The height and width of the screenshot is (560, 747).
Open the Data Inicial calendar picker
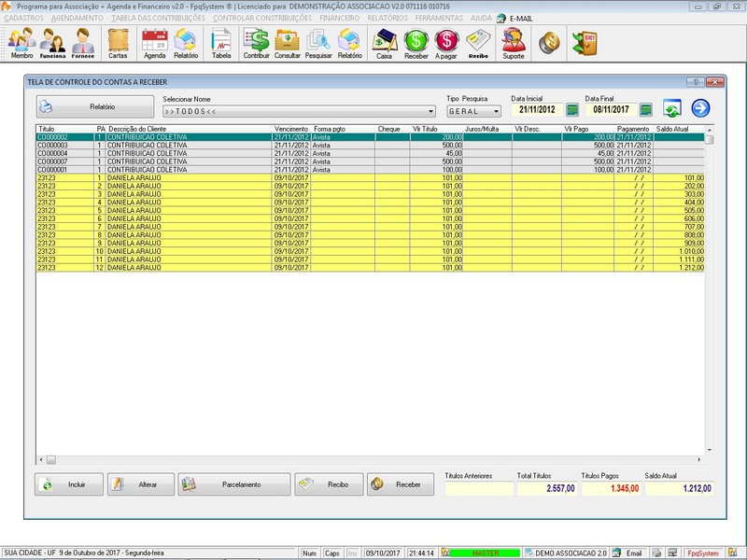[572, 109]
